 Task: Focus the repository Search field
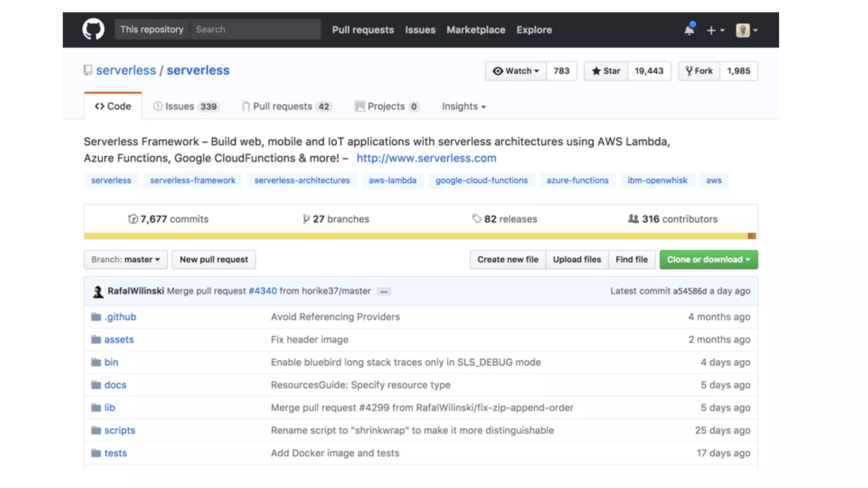tap(256, 30)
